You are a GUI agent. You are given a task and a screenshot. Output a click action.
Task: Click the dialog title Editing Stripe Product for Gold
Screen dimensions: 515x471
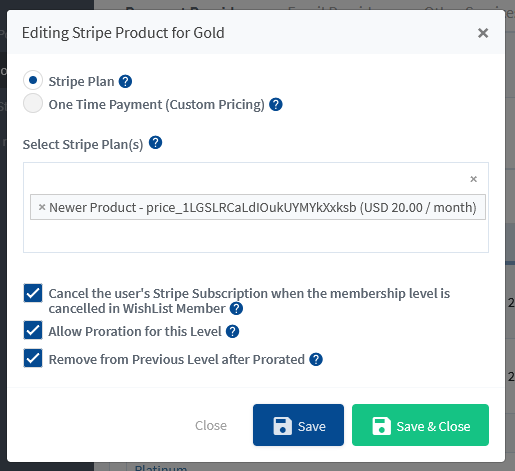pyautogui.click(x=123, y=33)
